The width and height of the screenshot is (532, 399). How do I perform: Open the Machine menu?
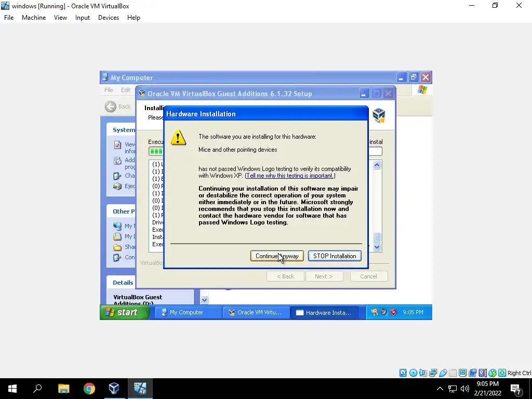pyautogui.click(x=34, y=18)
